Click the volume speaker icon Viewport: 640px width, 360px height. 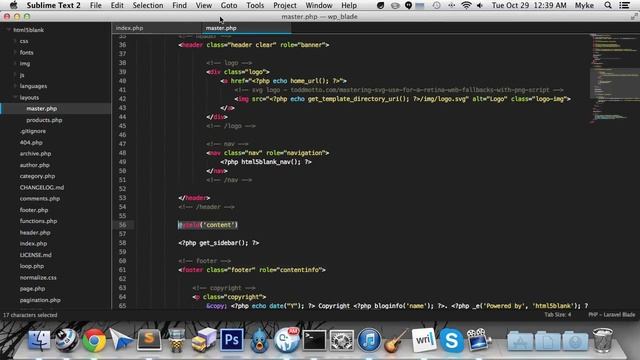pos(480,5)
